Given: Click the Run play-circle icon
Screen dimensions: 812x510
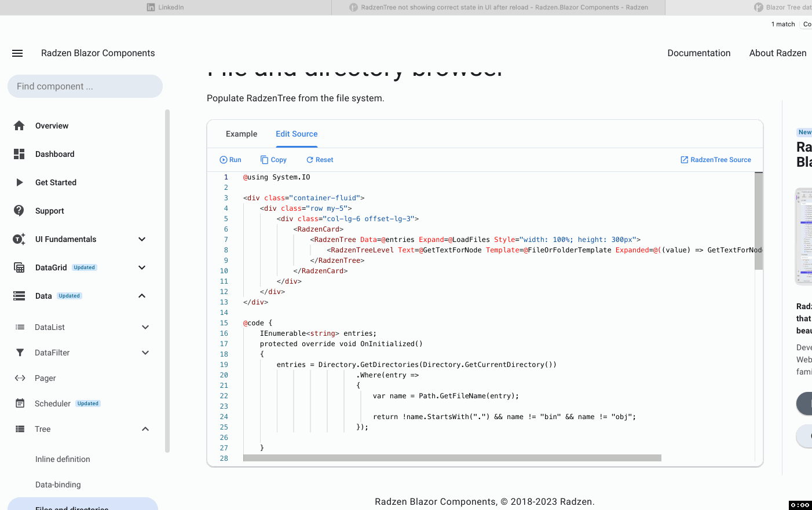Looking at the screenshot, I should (224, 160).
